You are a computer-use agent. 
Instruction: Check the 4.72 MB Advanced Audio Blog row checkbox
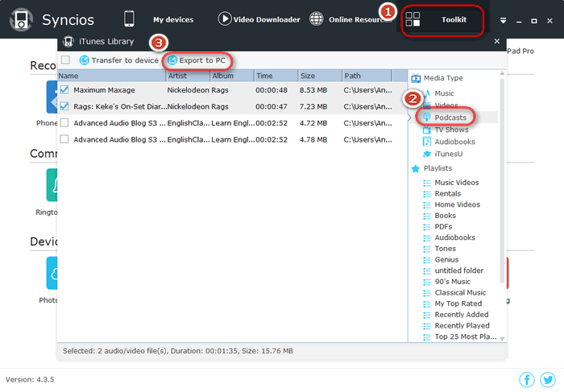click(64, 123)
